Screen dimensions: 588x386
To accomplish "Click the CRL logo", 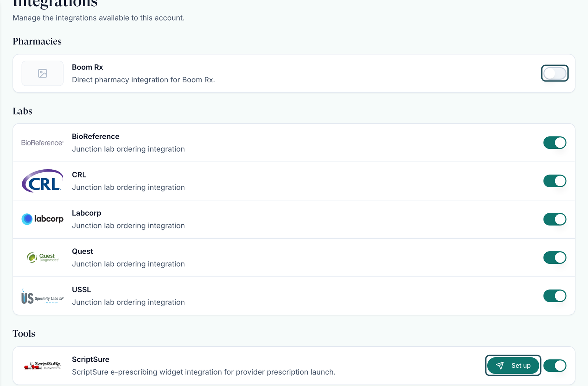I will [x=42, y=181].
